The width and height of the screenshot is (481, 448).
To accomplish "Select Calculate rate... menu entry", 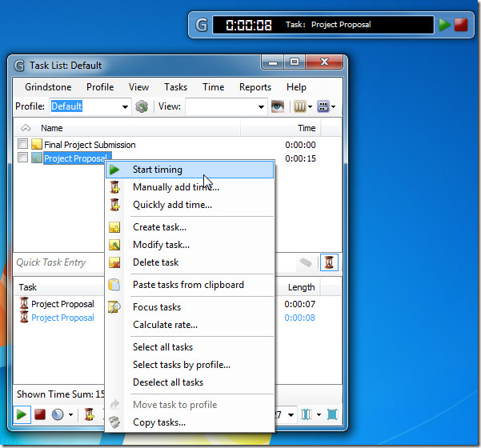I will pos(190,325).
